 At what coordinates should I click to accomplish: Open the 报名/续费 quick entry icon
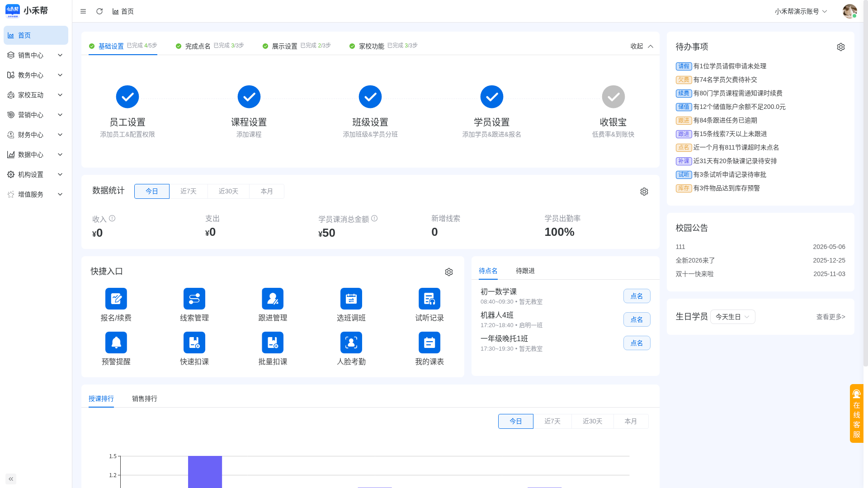pos(116,299)
